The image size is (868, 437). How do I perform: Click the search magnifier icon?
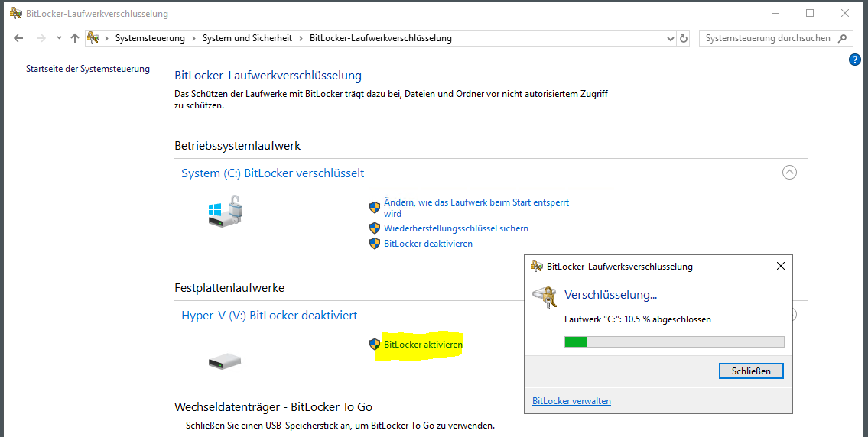click(842, 38)
